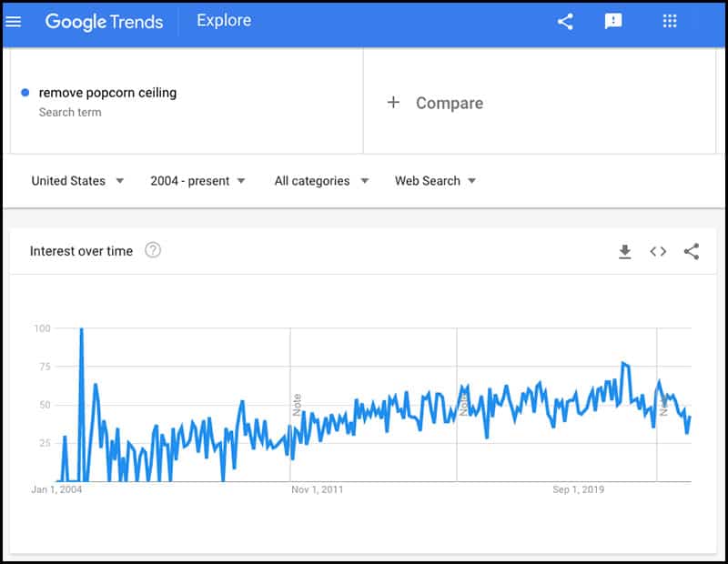Open the Google apps grid

point(670,21)
